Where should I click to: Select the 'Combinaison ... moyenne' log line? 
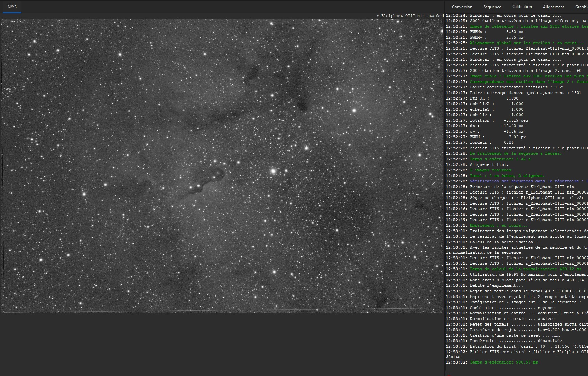pos(500,308)
